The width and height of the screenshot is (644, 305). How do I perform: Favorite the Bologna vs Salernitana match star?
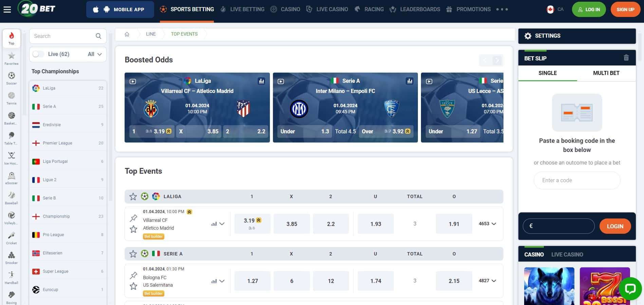click(x=133, y=286)
